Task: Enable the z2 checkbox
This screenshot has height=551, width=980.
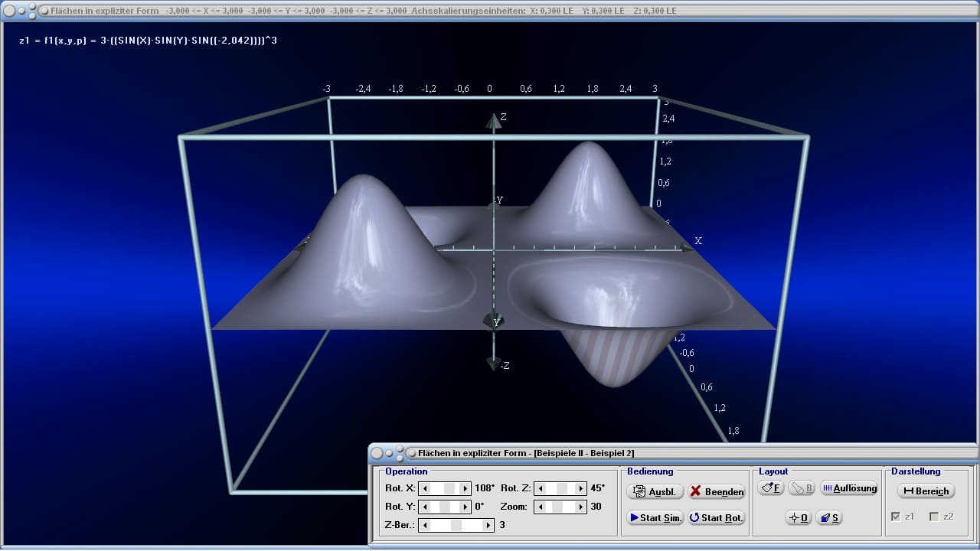Action: 933,517
